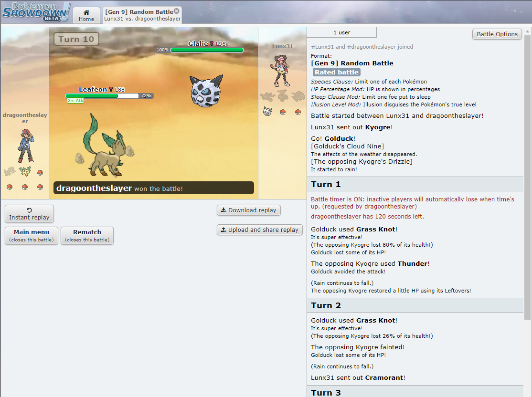Click the Leafeon team icon under dragoontheslayer

[x=25, y=172]
